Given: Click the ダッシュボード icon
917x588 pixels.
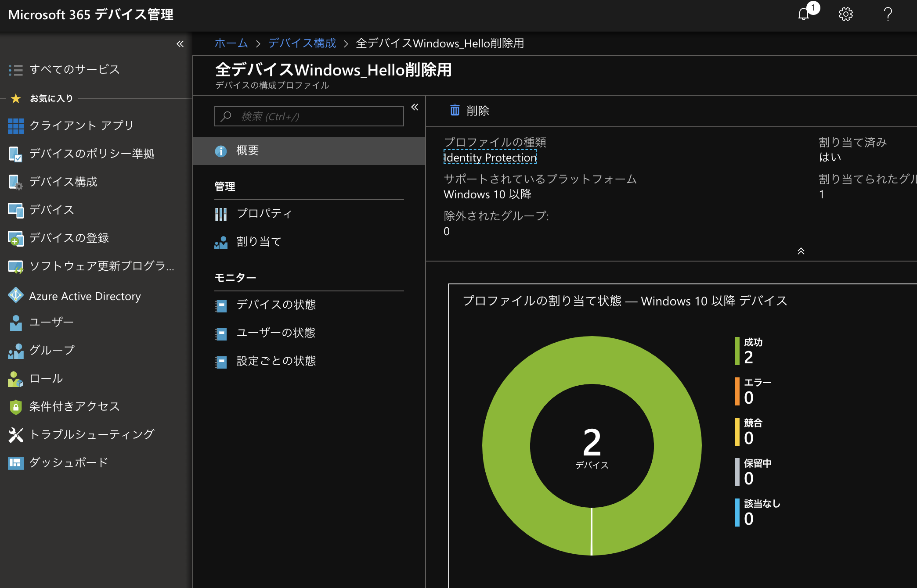Looking at the screenshot, I should pyautogui.click(x=16, y=463).
